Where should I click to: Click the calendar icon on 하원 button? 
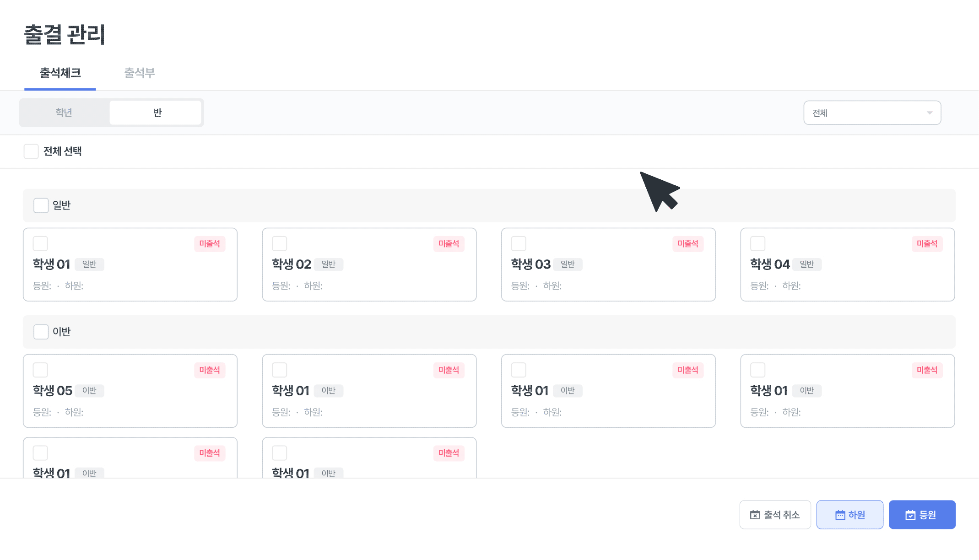(x=840, y=515)
